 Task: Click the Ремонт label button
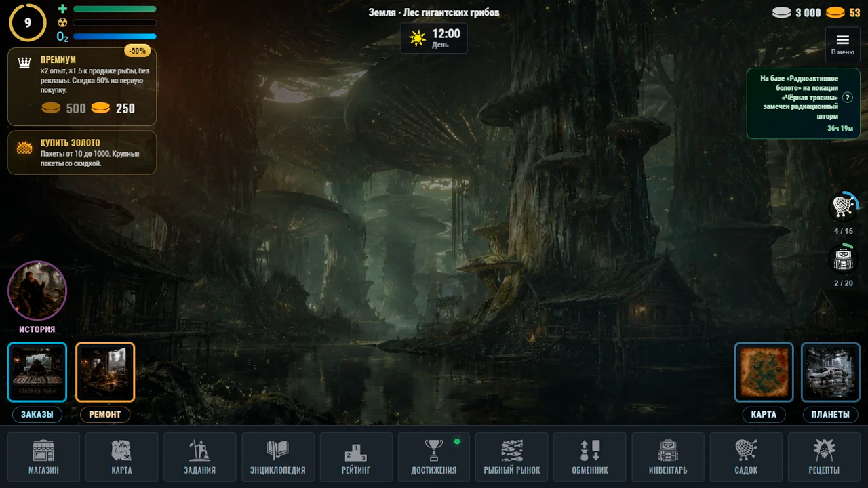(x=105, y=415)
